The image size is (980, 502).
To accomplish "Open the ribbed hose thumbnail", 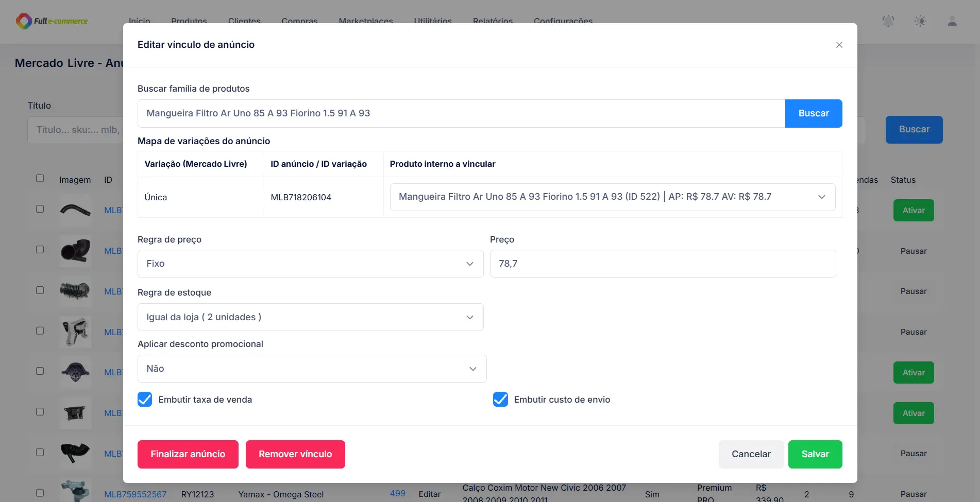I will click(75, 291).
